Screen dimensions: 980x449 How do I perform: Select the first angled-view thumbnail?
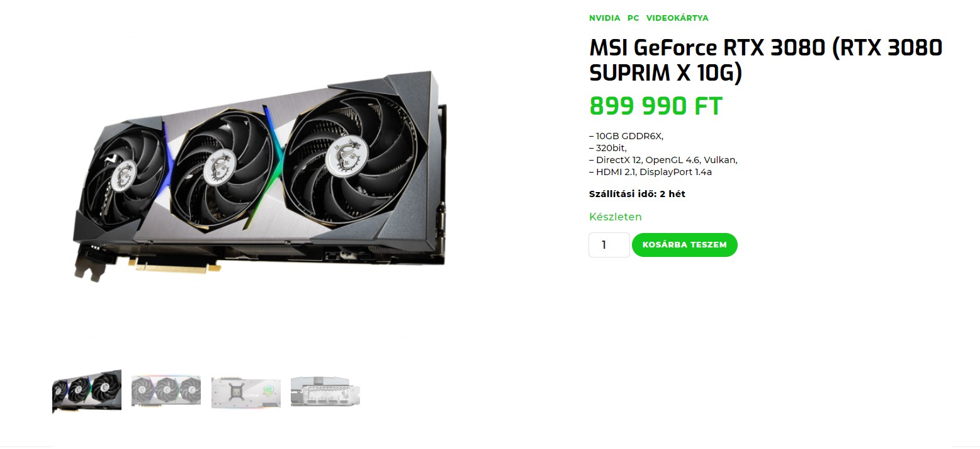pos(87,391)
